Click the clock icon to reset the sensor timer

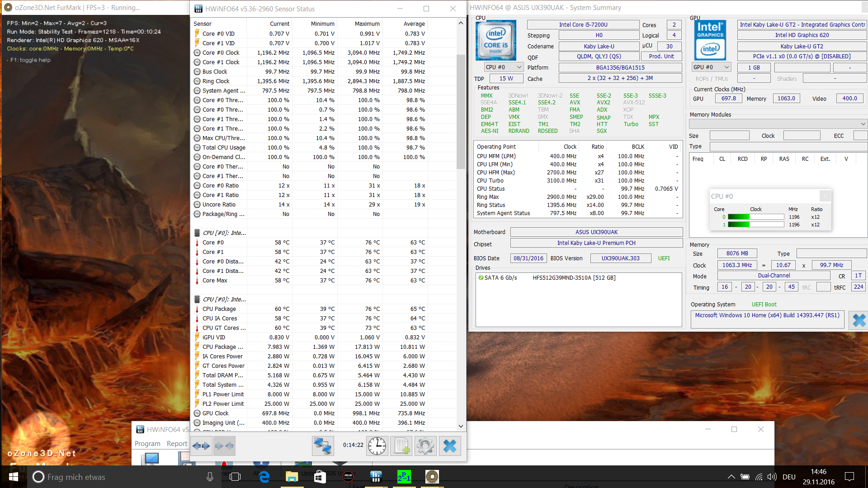pyautogui.click(x=377, y=446)
